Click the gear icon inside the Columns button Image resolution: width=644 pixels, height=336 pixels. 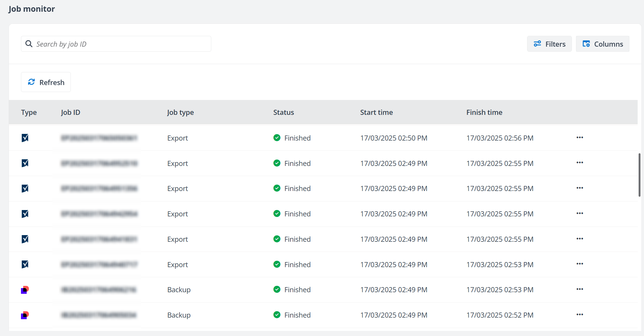[587, 44]
